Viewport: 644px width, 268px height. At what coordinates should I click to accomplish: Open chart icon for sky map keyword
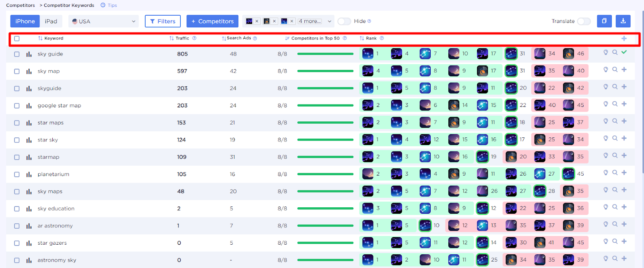[x=29, y=72]
